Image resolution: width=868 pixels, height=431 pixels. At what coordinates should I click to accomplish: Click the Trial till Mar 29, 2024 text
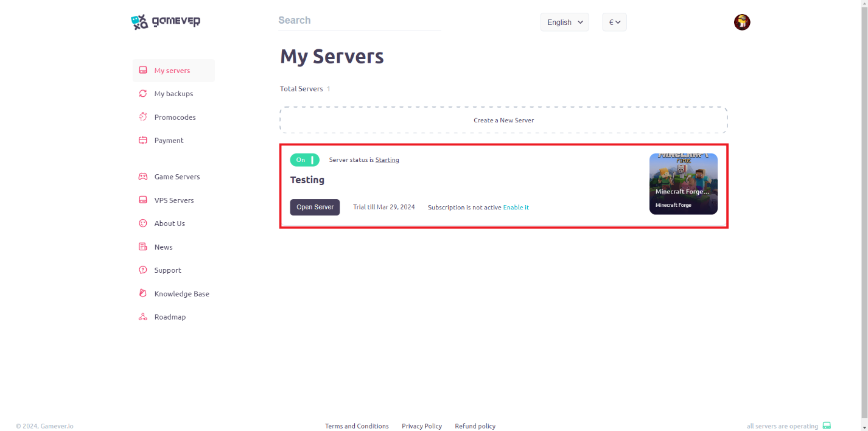384,208
